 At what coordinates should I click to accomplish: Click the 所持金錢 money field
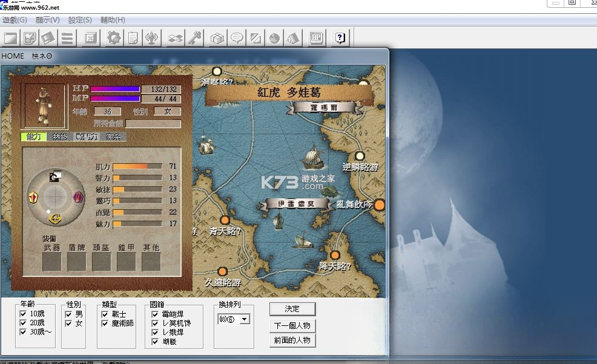(153, 123)
